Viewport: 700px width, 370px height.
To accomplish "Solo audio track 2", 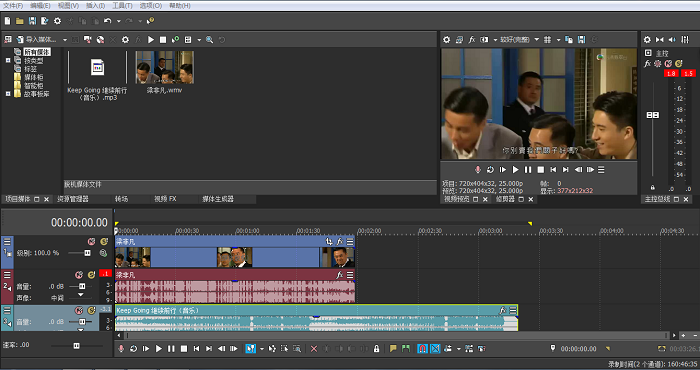I will coord(92,274).
